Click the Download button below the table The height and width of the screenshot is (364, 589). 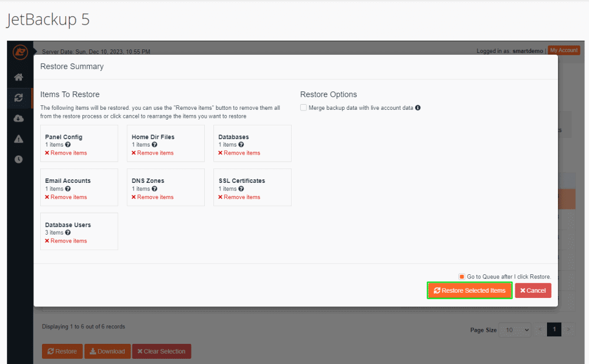point(108,351)
